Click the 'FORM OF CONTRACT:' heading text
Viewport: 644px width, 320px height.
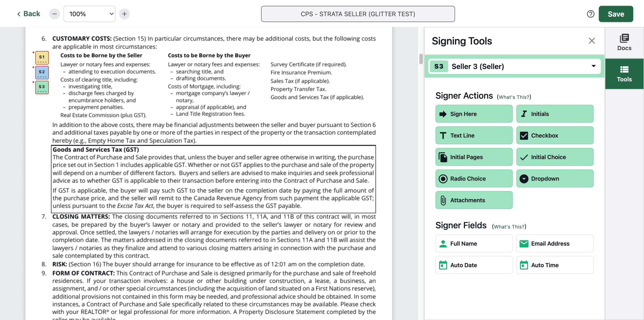click(84, 273)
